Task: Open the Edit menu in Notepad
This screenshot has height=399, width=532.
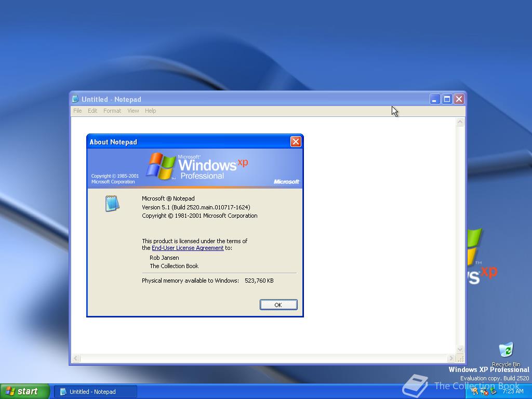Action: pyautogui.click(x=92, y=111)
